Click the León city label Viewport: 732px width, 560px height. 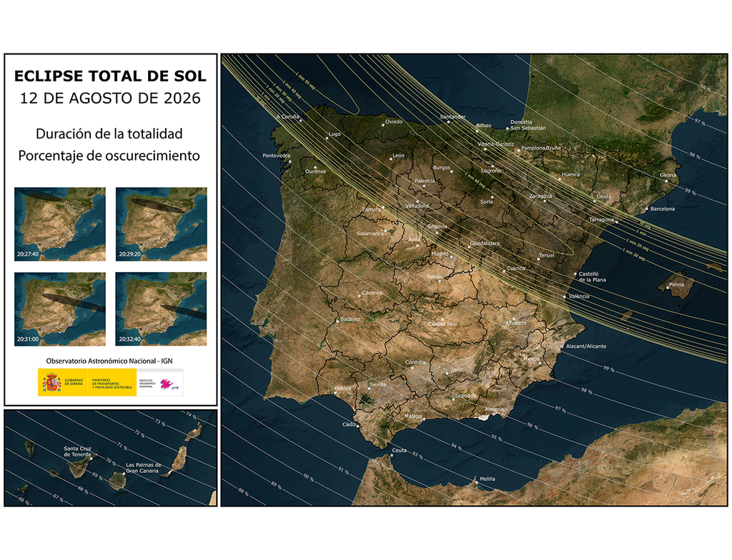click(x=398, y=156)
